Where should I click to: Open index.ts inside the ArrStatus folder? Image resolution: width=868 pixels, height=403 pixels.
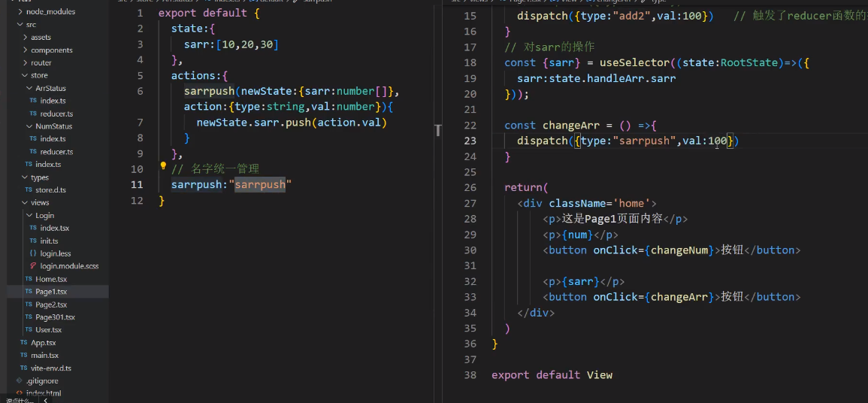pos(53,101)
